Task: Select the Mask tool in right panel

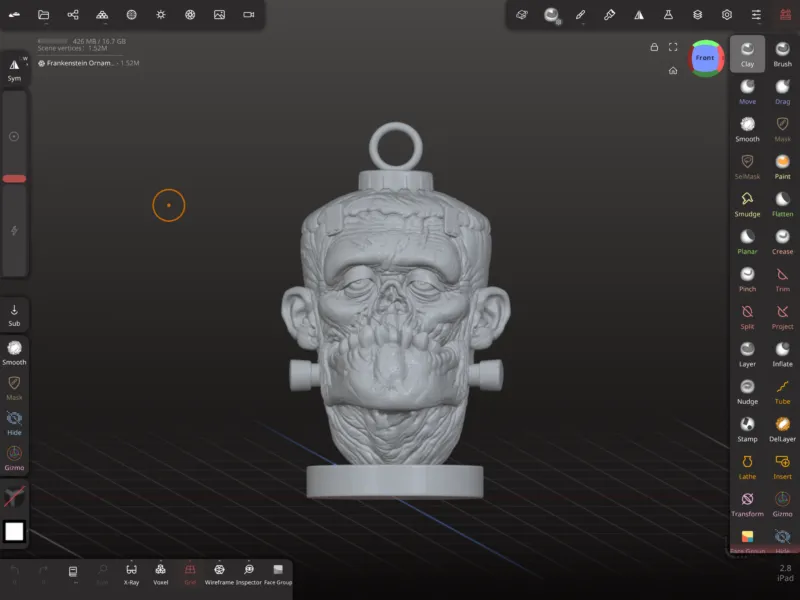Action: [782, 129]
